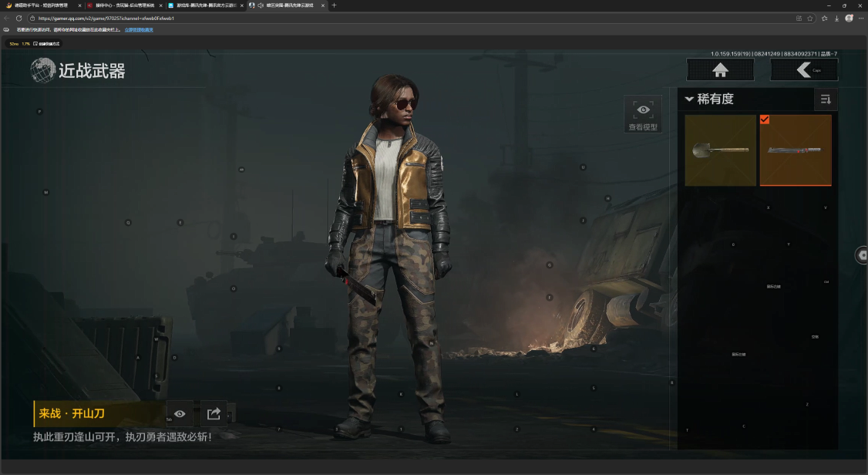Click the favorites bar icon at far left
This screenshot has width=868, height=475.
pyautogui.click(x=6, y=30)
